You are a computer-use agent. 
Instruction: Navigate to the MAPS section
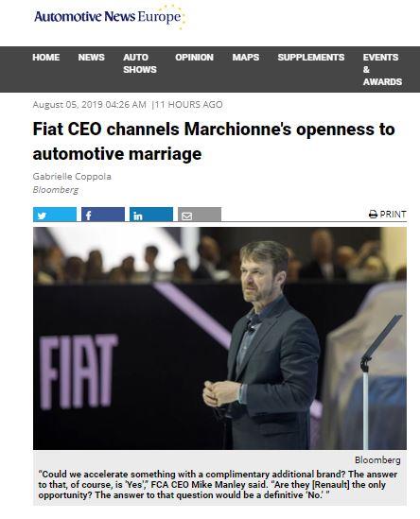click(x=245, y=58)
